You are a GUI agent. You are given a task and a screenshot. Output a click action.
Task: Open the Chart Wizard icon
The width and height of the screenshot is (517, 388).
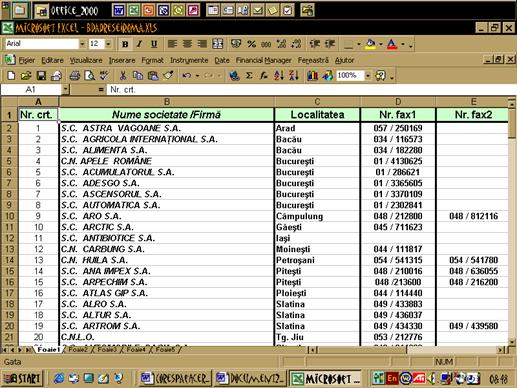tap(312, 76)
